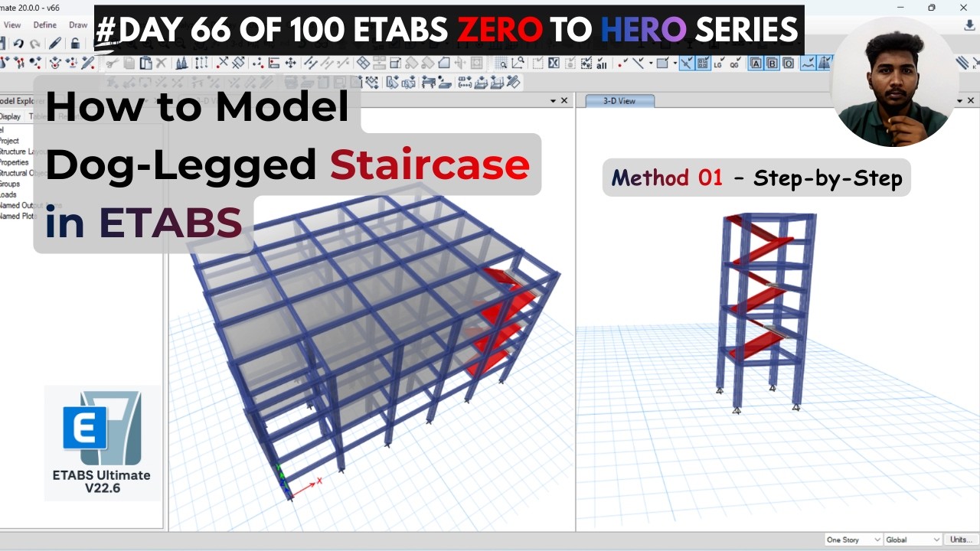This screenshot has width=980, height=551.
Task: Click the Redo arrow icon
Action: pos(35,44)
